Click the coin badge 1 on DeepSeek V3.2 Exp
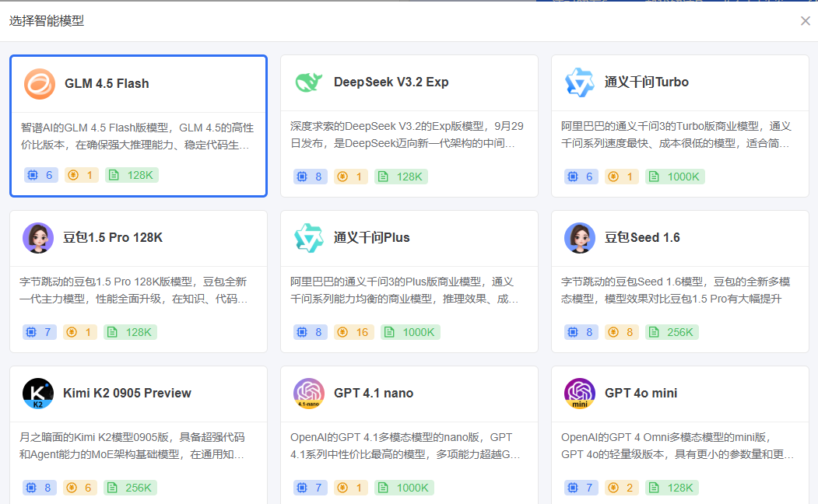The height and width of the screenshot is (504, 818). tap(351, 177)
